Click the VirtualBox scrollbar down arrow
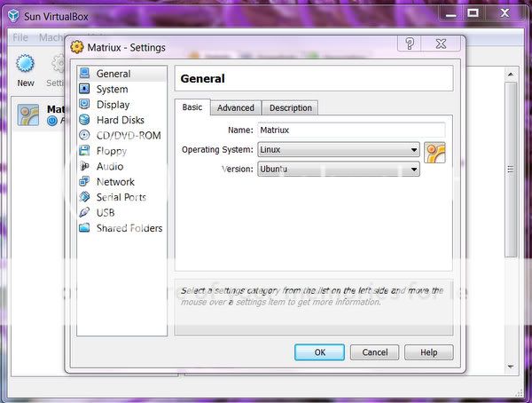532x403 pixels. [x=511, y=367]
